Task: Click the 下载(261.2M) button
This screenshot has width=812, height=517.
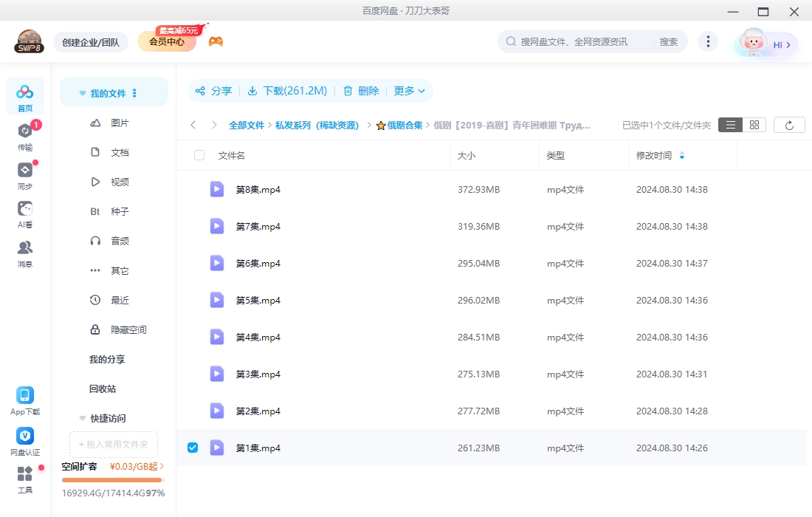Action: [x=287, y=91]
